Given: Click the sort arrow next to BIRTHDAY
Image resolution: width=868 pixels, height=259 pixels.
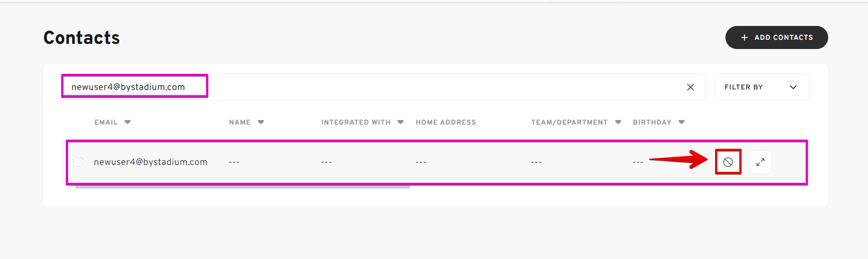Looking at the screenshot, I should click(682, 122).
